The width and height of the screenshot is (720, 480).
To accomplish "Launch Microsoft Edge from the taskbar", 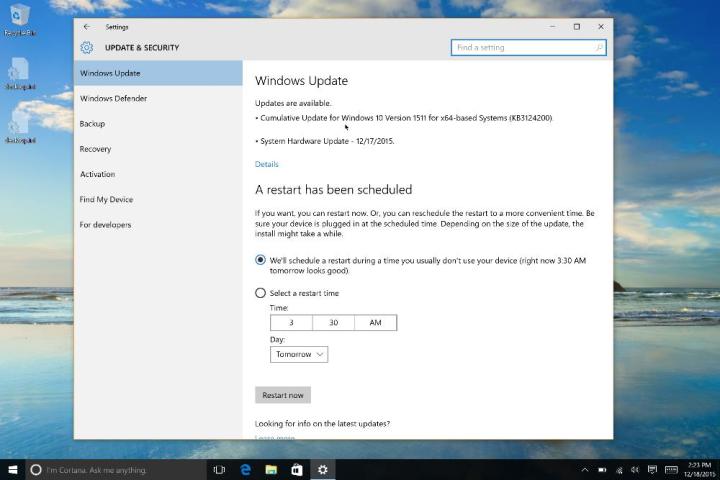I will pos(246,469).
